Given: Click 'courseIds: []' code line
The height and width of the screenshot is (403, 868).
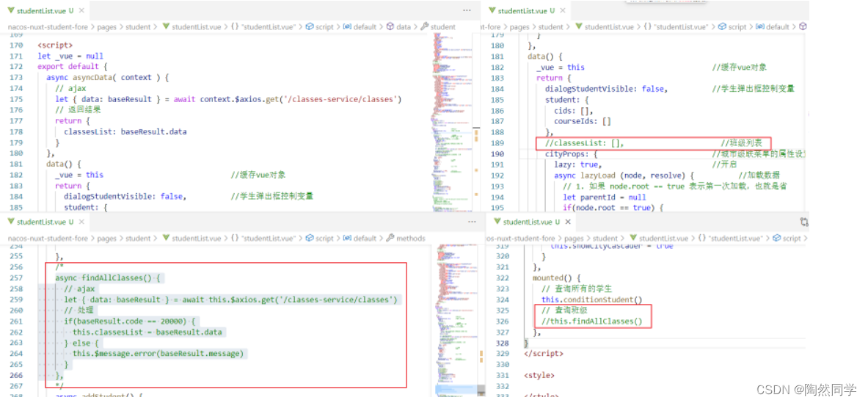Looking at the screenshot, I should [583, 121].
